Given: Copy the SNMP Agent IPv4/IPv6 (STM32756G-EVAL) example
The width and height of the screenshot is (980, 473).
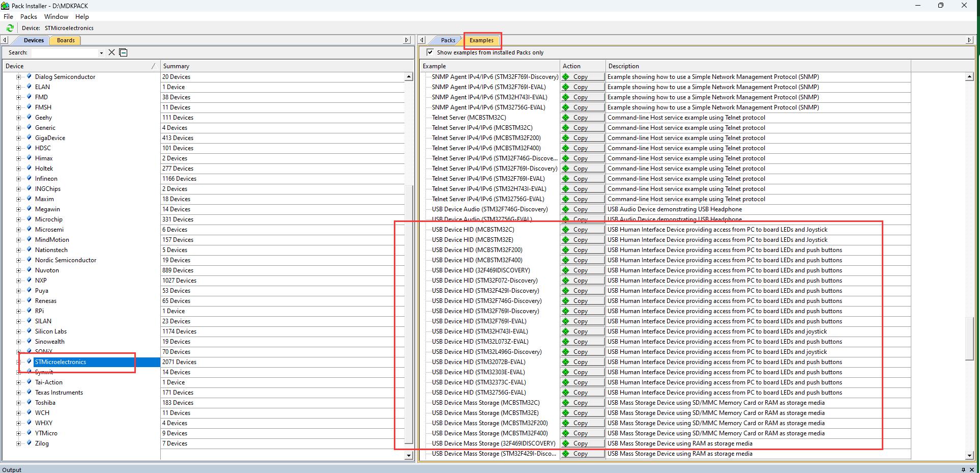Looking at the screenshot, I should 583,107.
